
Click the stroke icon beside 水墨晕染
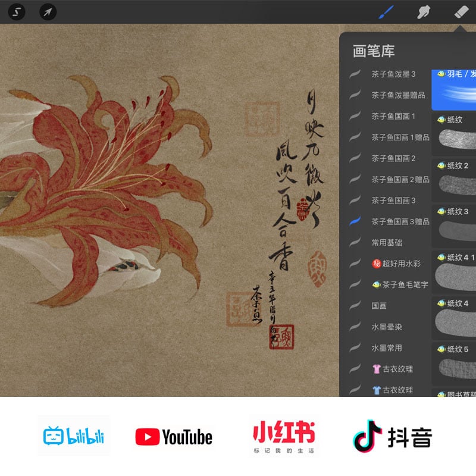(355, 327)
